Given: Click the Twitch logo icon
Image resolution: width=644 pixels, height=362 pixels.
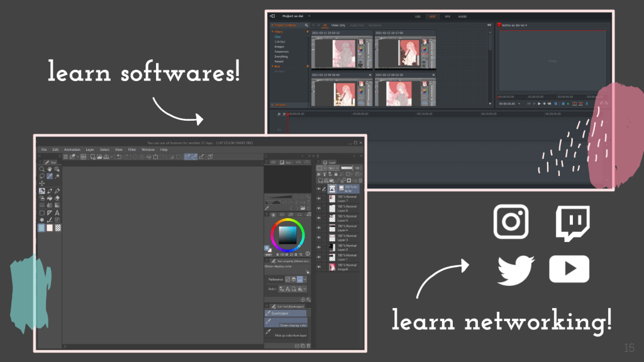Looking at the screenshot, I should click(572, 223).
